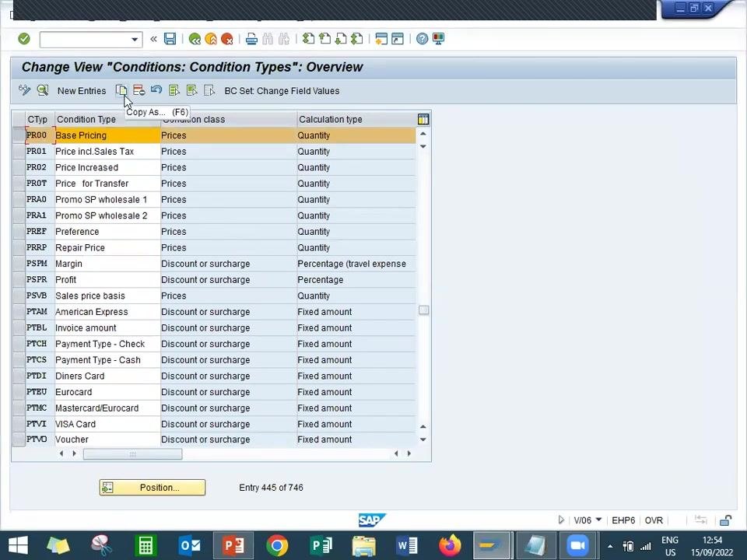747x560 pixels.
Task: Open PowerPoint from the taskbar
Action: [x=233, y=545]
